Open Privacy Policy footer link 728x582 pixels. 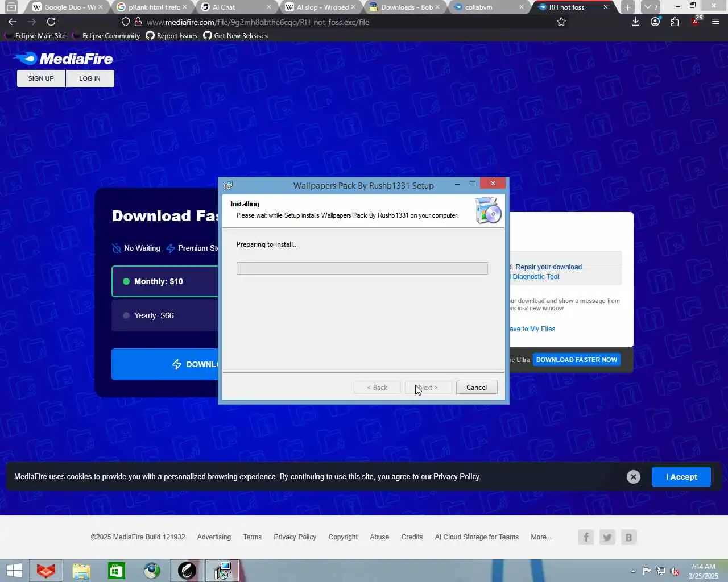295,537
